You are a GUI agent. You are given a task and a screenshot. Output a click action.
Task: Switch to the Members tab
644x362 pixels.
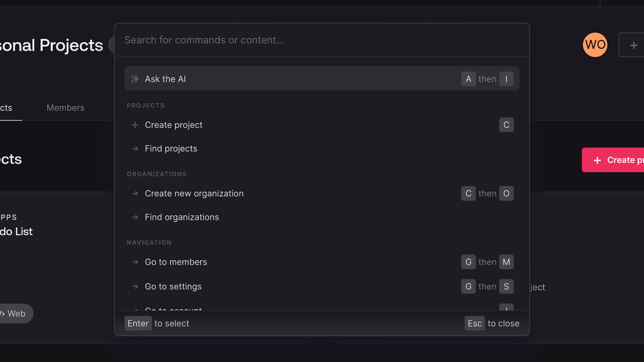[x=65, y=108]
